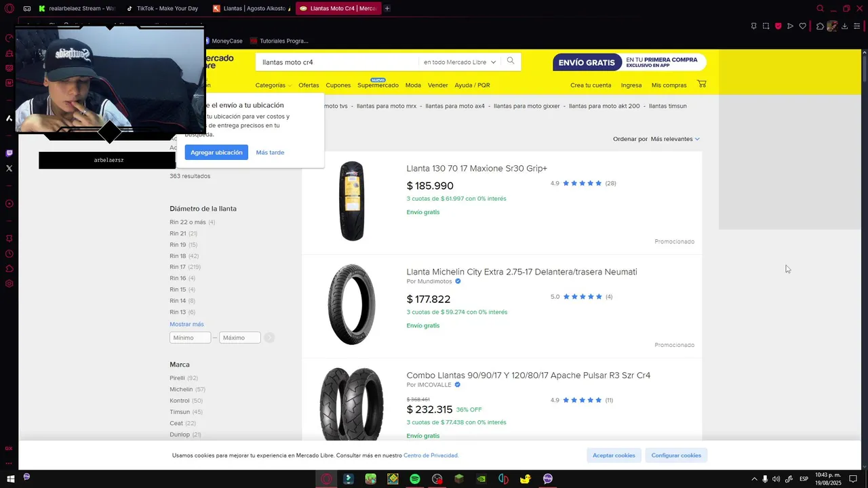Image resolution: width=868 pixels, height=488 pixels.
Task: Switch to TikTok - Make Your Day tab
Action: click(163, 9)
